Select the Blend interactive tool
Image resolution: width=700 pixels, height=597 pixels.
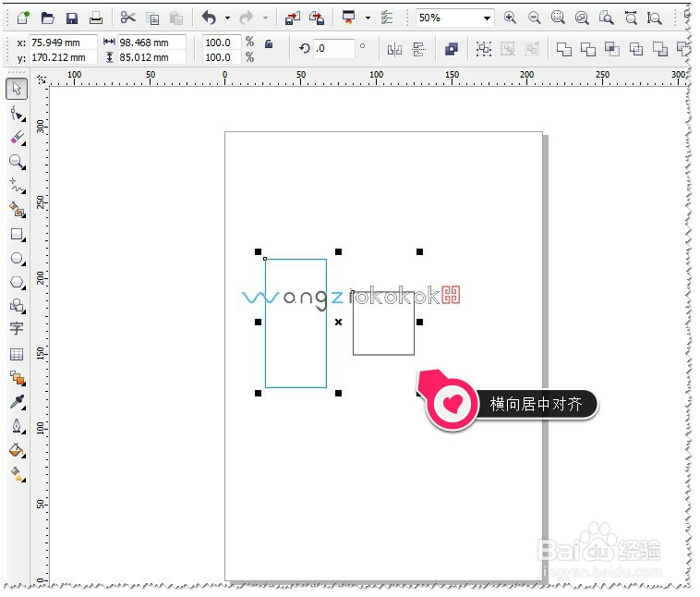17,378
